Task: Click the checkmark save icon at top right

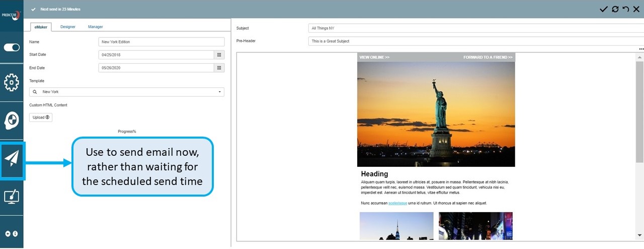Action: 603,9
